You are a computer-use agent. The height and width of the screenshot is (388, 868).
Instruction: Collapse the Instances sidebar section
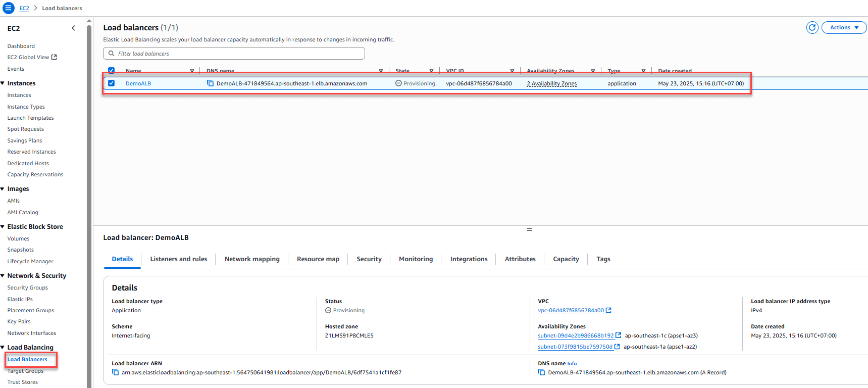coord(3,83)
